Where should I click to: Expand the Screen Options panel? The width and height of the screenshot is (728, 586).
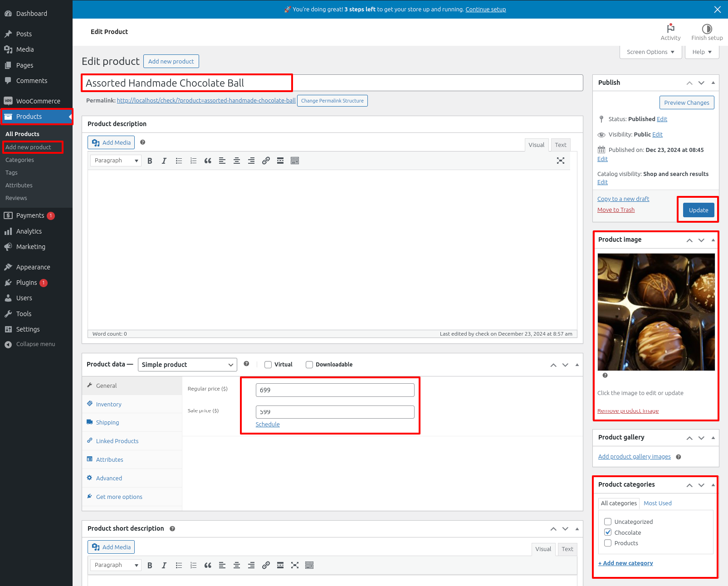(x=650, y=52)
